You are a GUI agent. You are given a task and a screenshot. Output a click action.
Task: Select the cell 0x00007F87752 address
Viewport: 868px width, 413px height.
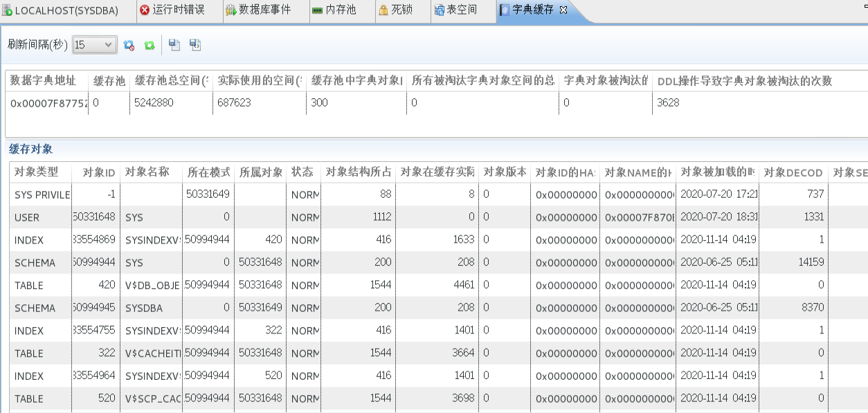(47, 102)
